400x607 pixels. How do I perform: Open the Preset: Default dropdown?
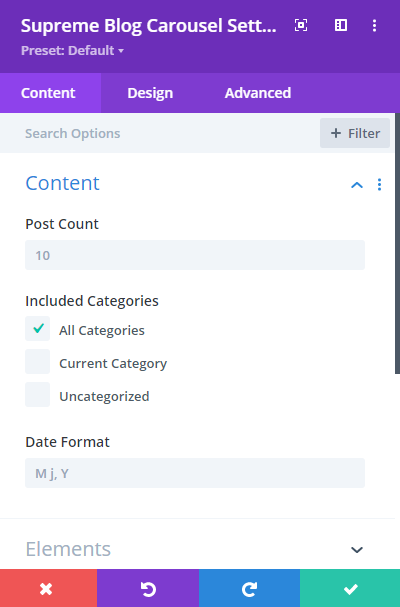coord(72,50)
